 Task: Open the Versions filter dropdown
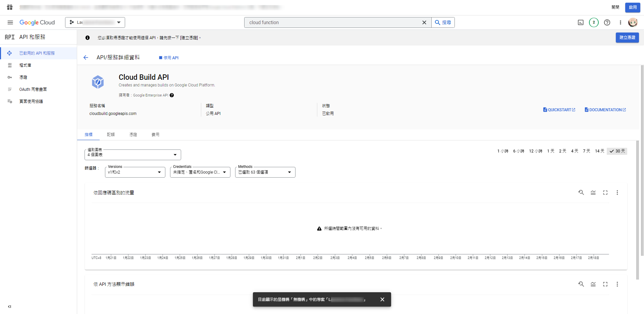point(135,172)
